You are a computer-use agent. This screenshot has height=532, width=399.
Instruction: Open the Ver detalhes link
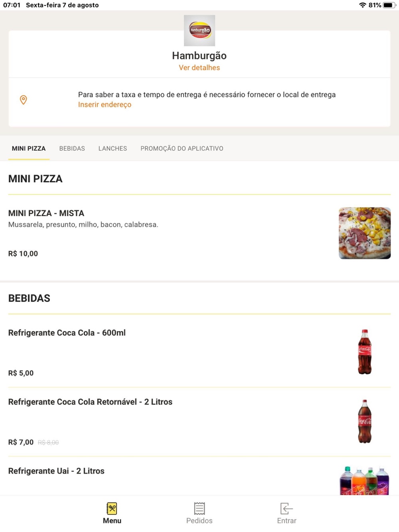(x=199, y=68)
